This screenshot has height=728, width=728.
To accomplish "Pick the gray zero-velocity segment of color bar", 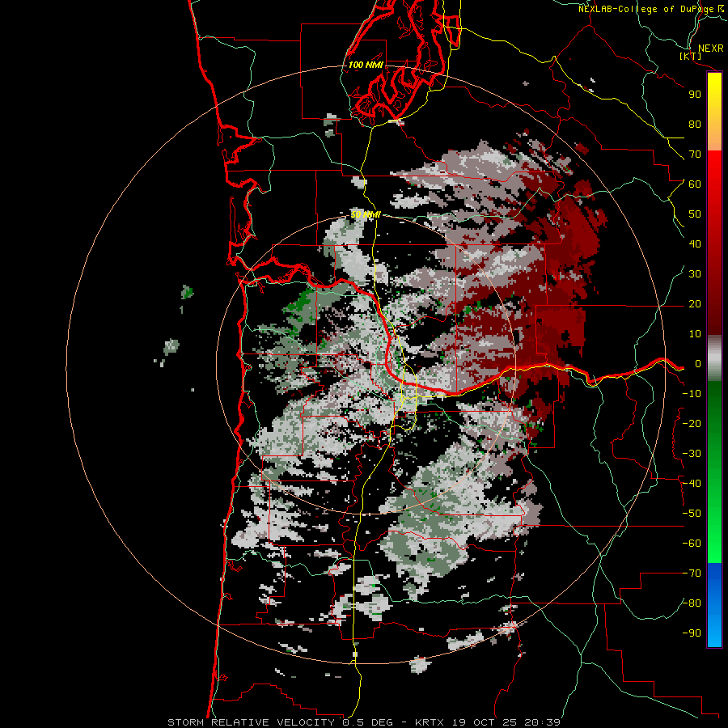I will tap(714, 358).
